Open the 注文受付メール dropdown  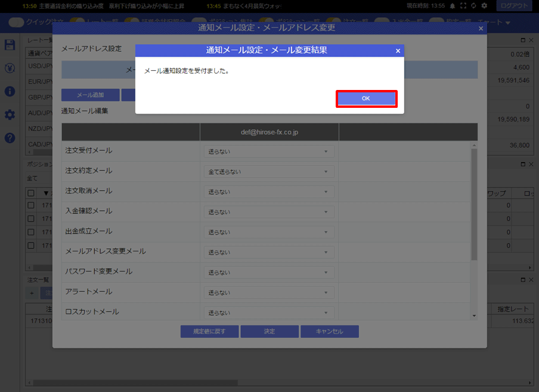pos(269,151)
